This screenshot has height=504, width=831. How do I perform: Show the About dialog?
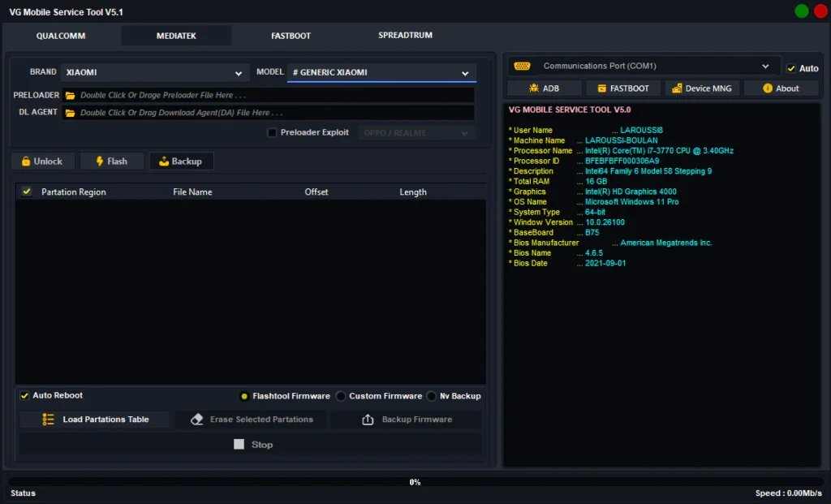(781, 88)
